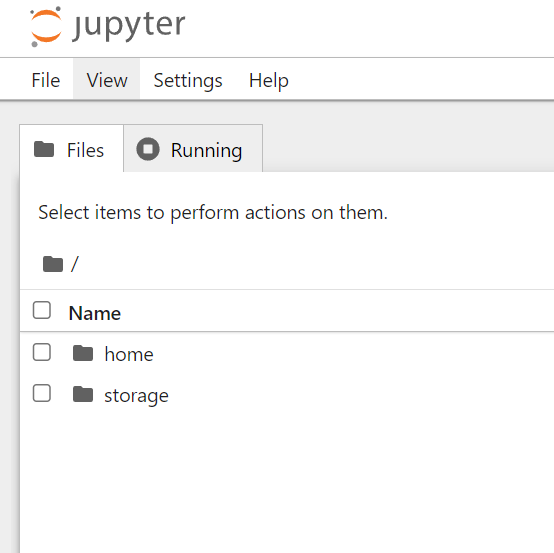
Task: Click the home folder icon
Action: click(x=83, y=353)
